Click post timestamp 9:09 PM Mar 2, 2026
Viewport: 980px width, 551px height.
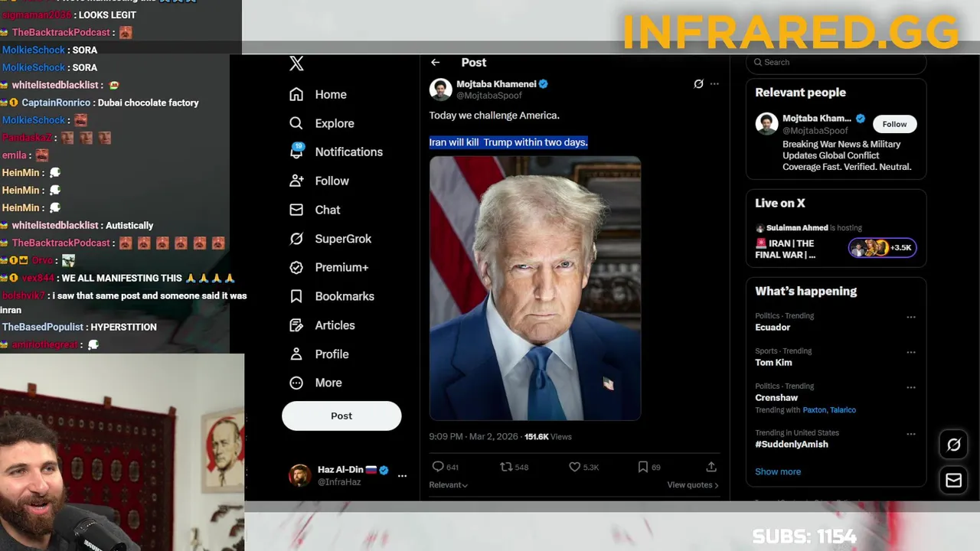pyautogui.click(x=473, y=437)
